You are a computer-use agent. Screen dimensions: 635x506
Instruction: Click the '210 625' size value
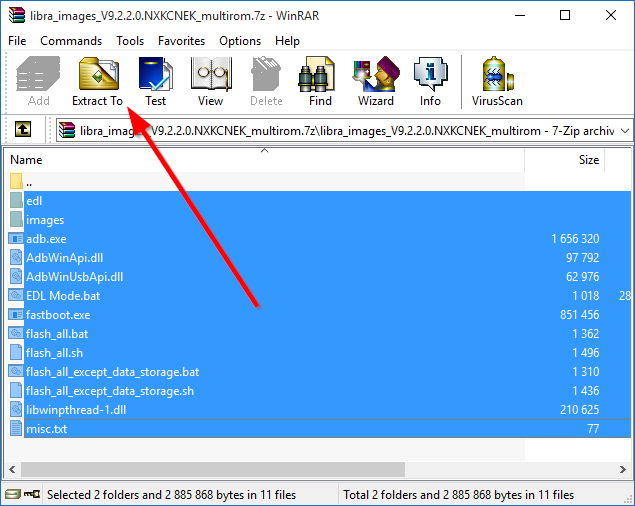(x=580, y=410)
